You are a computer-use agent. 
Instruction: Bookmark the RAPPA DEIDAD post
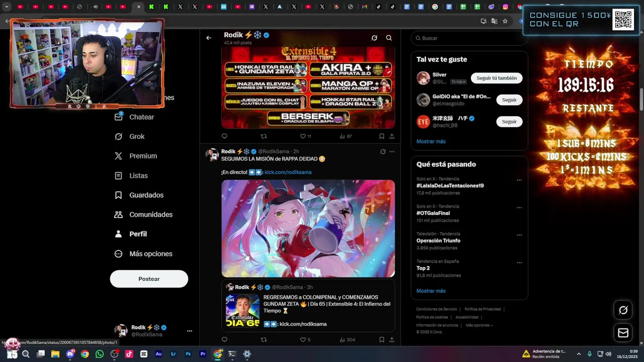pyautogui.click(x=381, y=340)
